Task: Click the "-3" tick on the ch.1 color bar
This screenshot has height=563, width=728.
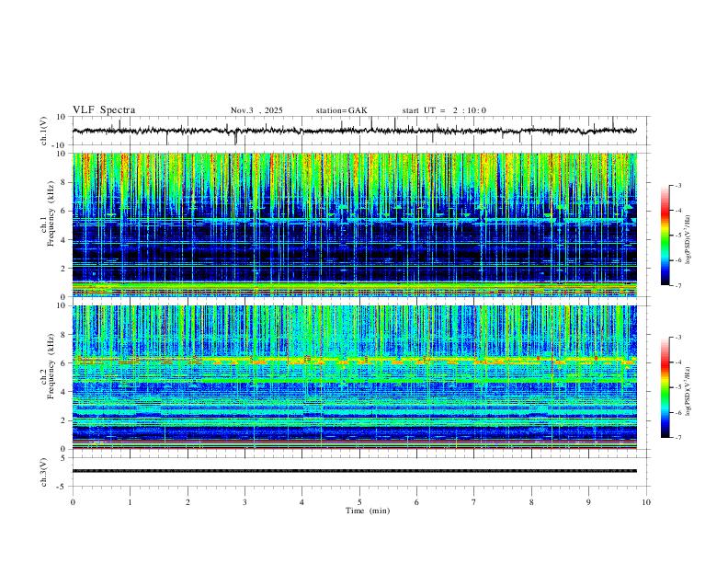Action: click(x=677, y=185)
